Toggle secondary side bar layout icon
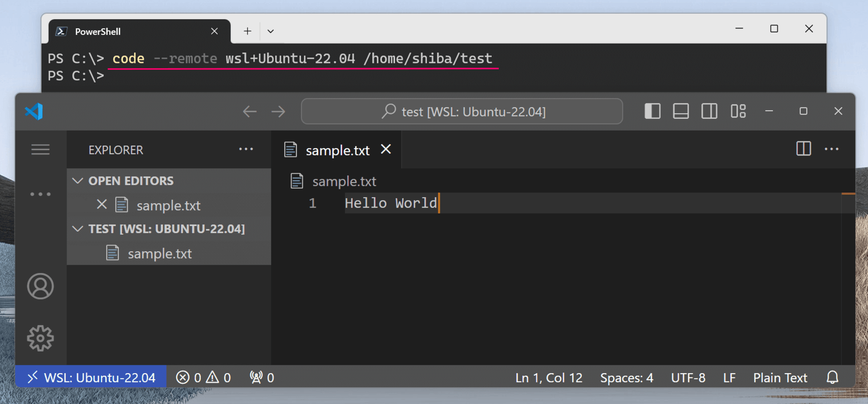Viewport: 868px width, 404px height. (709, 111)
